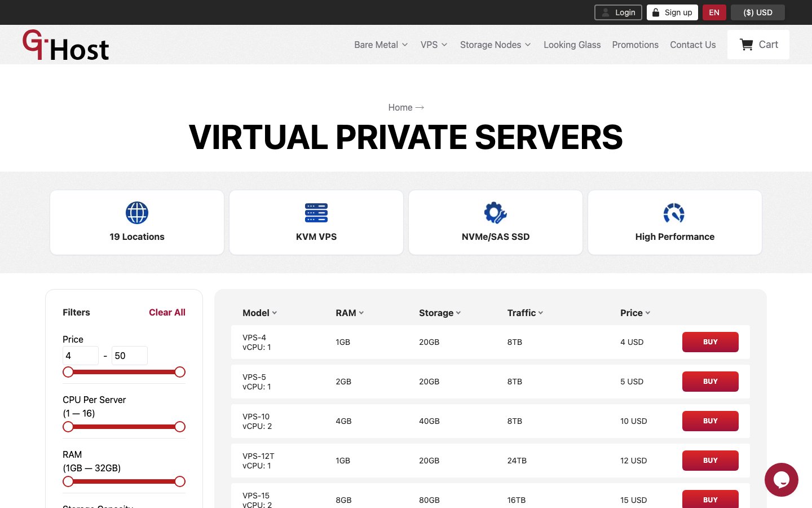This screenshot has width=812, height=508.
Task: Select the NVMe/SAS SSD card label
Action: tap(496, 237)
